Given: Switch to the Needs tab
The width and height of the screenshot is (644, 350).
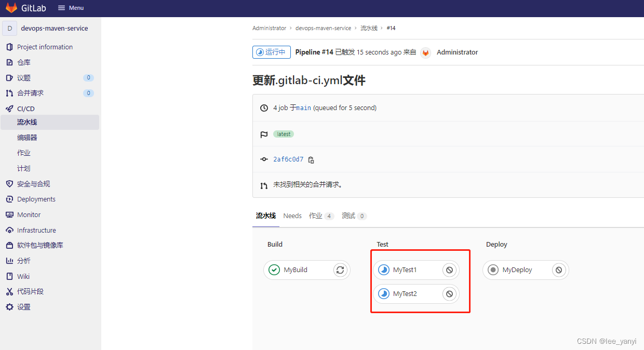Looking at the screenshot, I should (292, 216).
